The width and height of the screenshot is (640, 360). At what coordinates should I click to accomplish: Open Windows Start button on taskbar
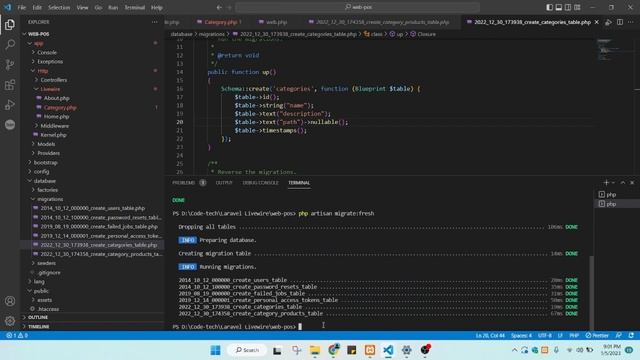(x=216, y=350)
